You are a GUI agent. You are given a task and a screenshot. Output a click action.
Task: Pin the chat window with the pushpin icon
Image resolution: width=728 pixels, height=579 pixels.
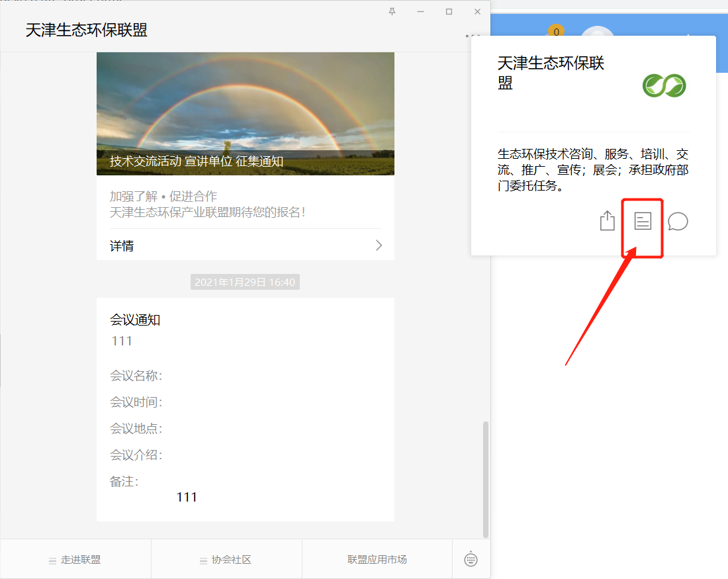click(x=392, y=12)
